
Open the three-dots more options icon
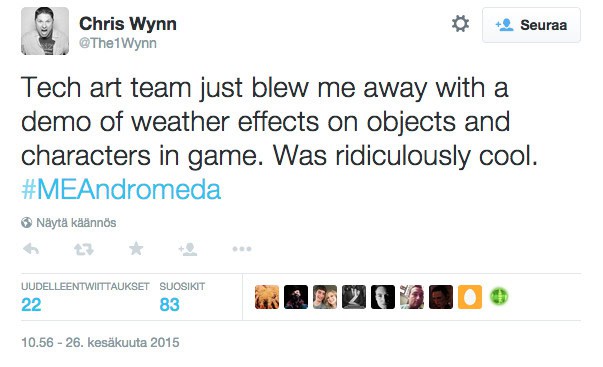(x=242, y=249)
